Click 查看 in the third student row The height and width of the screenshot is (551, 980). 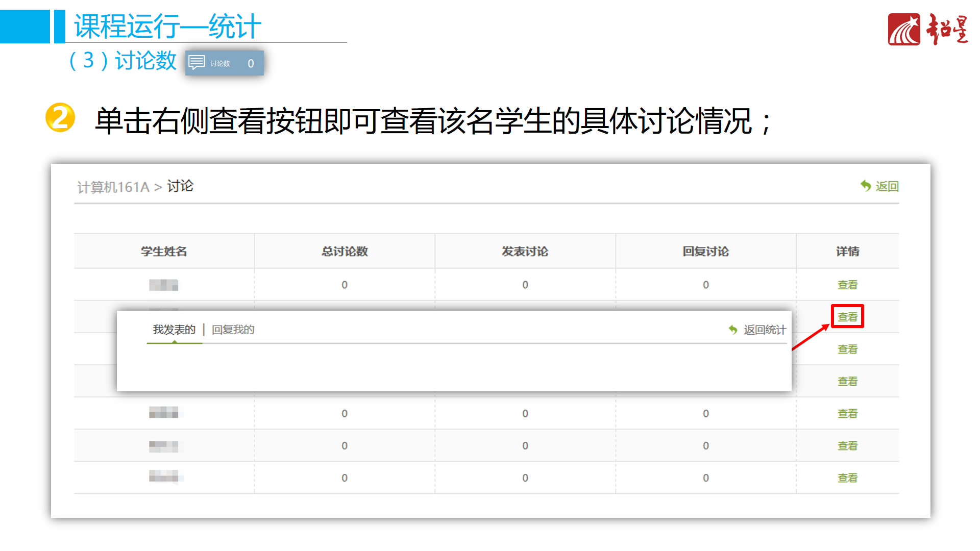pos(847,349)
